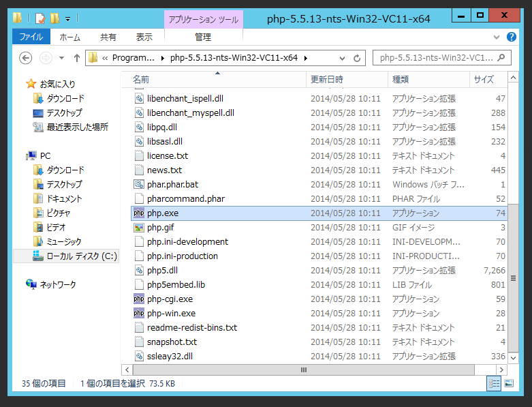This screenshot has height=407, width=532.
Task: Go up one folder level
Action: [x=77, y=58]
